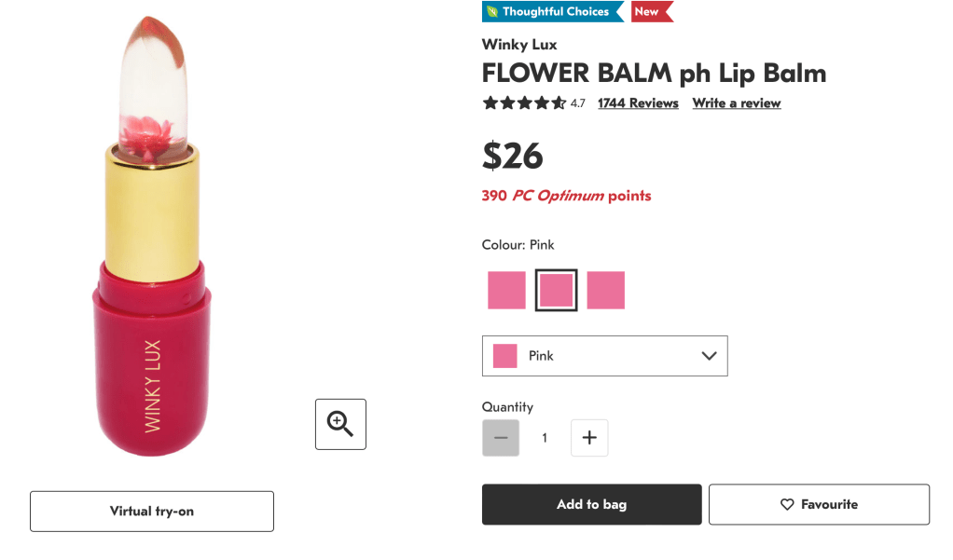Select the middle highlighted colour swatch

557,290
